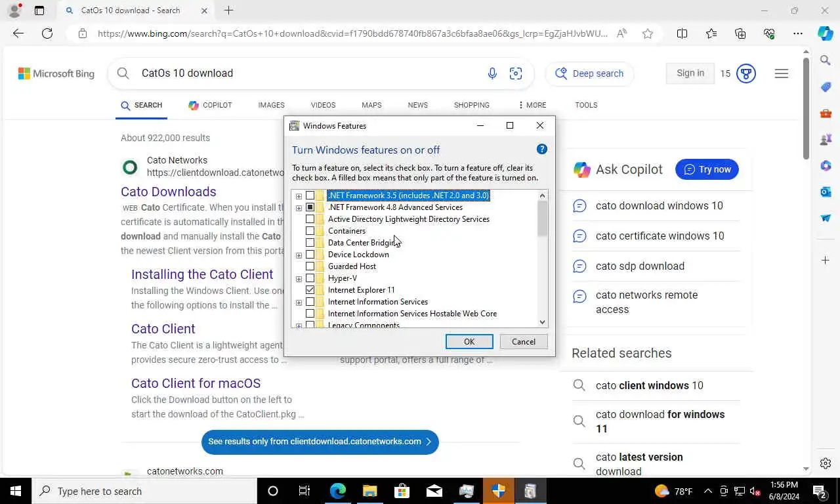Expand .NET Framework 4.8 Advanced Services node
The width and height of the screenshot is (840, 504).
(299, 208)
